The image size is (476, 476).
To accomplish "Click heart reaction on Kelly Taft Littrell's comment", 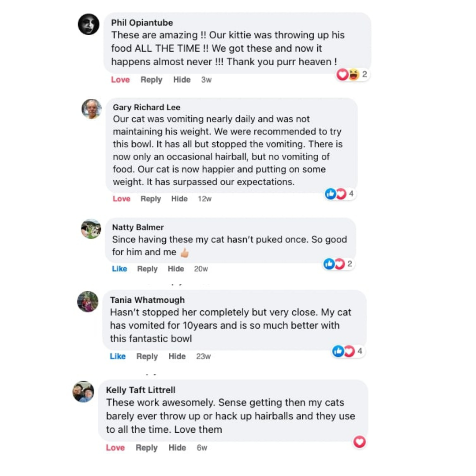I will (360, 442).
